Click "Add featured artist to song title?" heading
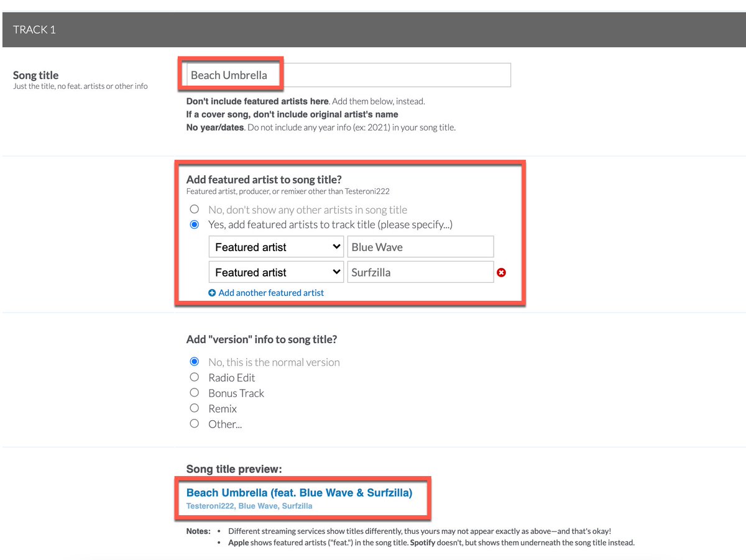The width and height of the screenshot is (746, 560). click(264, 180)
